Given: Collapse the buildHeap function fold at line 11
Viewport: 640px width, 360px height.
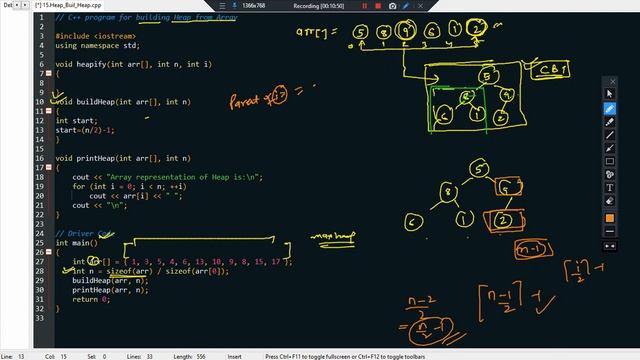Looking at the screenshot, I should click(49, 111).
